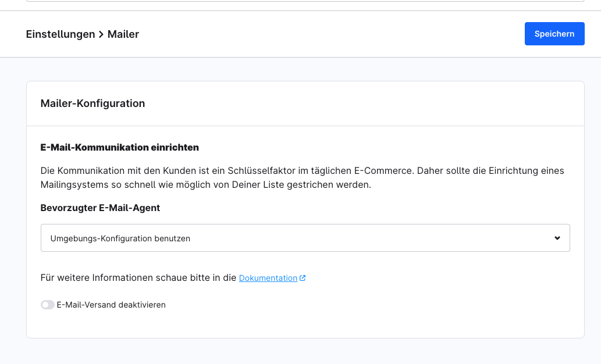This screenshot has width=601, height=364.
Task: Click the page background below the Mailer card
Action: [305, 351]
